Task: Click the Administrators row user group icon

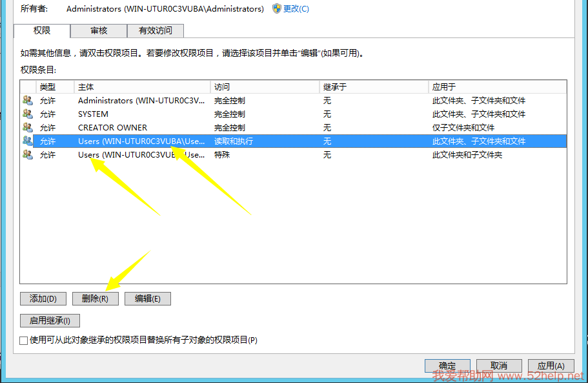Action: [27, 101]
